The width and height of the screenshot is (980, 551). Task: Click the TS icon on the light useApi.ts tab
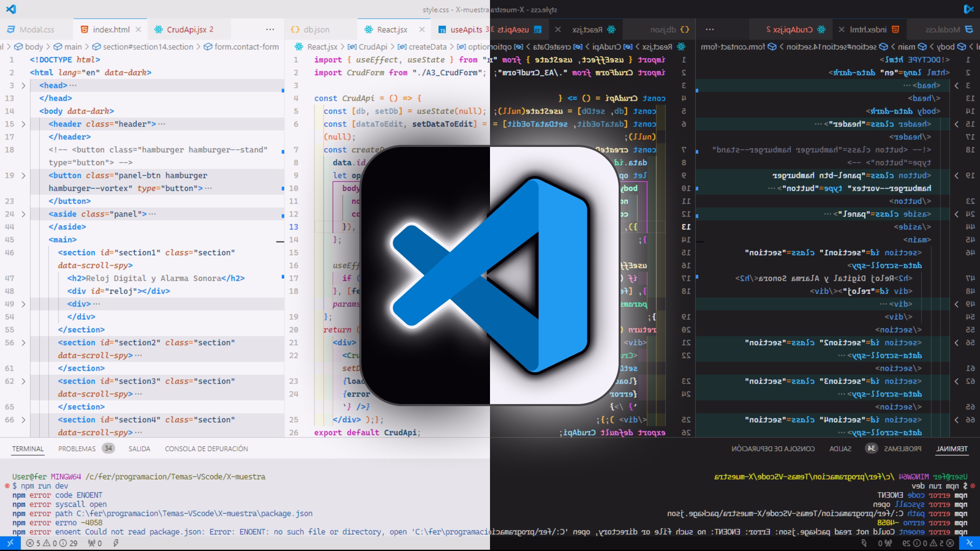click(x=442, y=30)
